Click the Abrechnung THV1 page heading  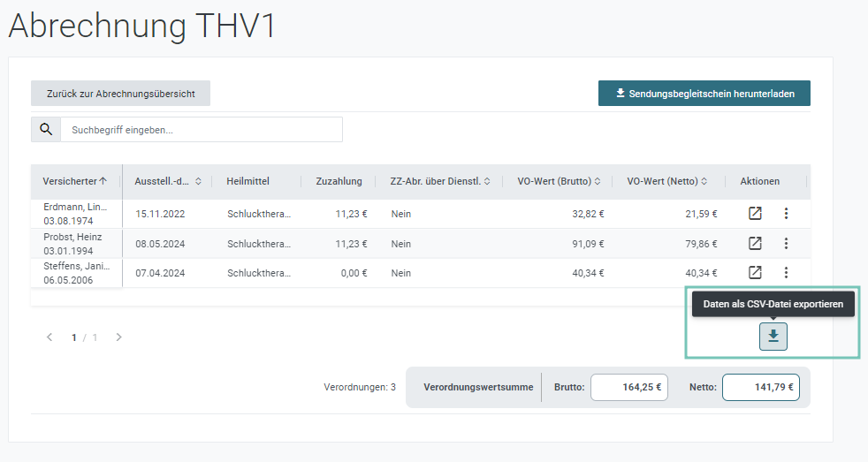[x=141, y=26]
